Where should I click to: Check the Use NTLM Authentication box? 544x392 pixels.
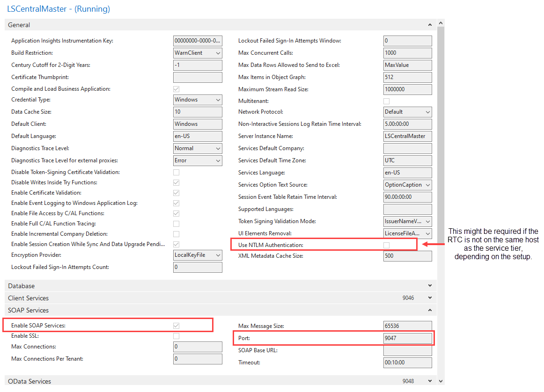point(387,246)
